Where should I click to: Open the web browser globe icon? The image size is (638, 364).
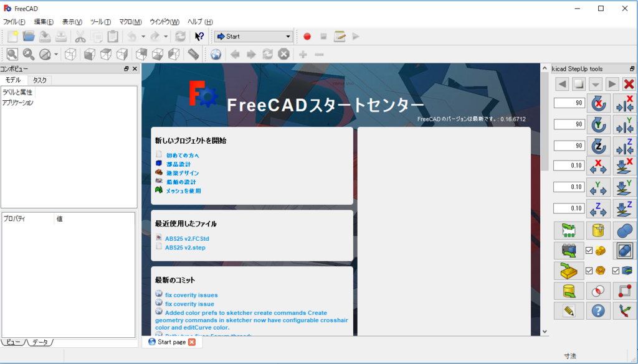pyautogui.click(x=216, y=54)
